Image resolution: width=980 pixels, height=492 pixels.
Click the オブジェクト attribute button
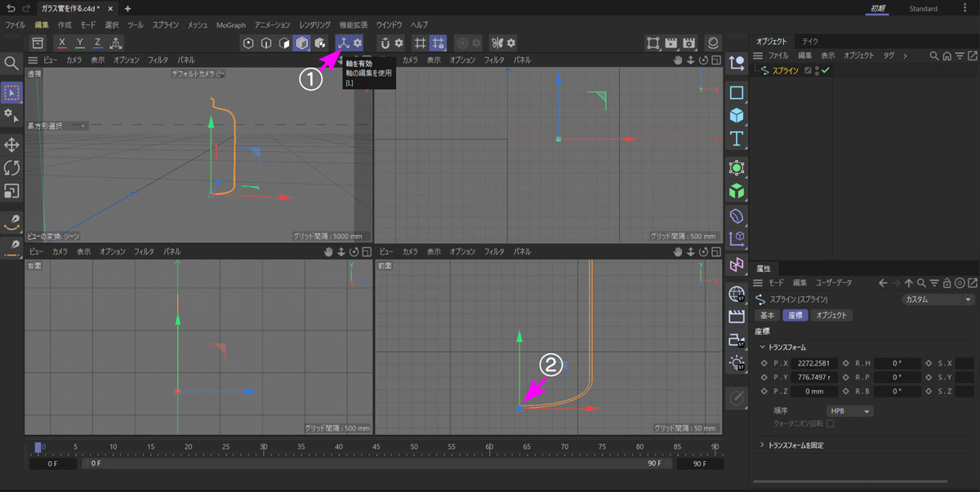(831, 316)
